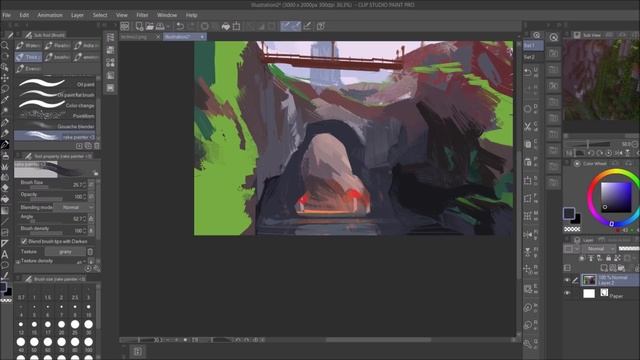Toggle visibility of Layer 2
Image resolution: width=640 pixels, height=360 pixels.
pyautogui.click(x=567, y=280)
